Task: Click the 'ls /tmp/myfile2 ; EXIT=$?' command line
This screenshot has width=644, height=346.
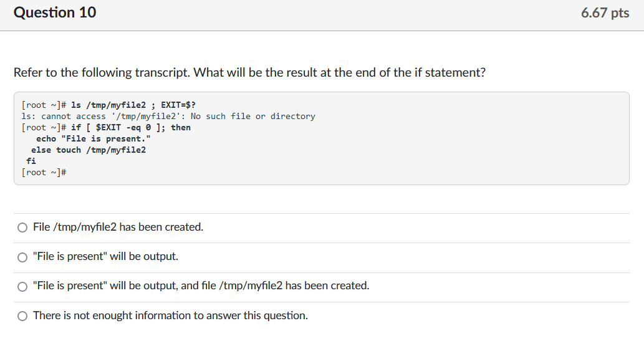Action: coord(137,105)
